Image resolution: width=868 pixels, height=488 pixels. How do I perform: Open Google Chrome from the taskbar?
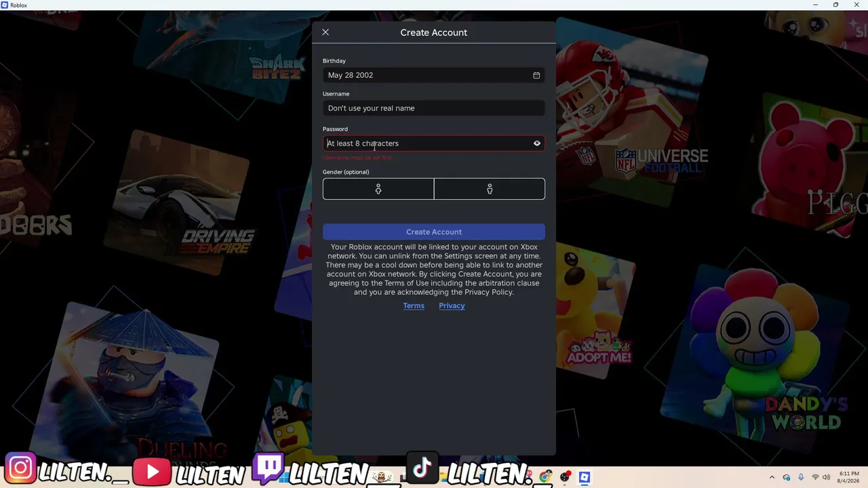point(545,477)
